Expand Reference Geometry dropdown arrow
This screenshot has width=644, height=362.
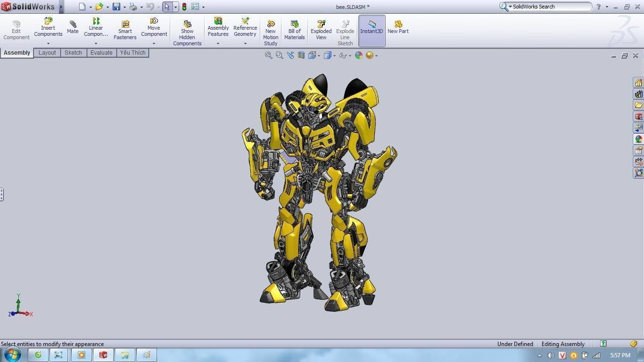pyautogui.click(x=245, y=44)
